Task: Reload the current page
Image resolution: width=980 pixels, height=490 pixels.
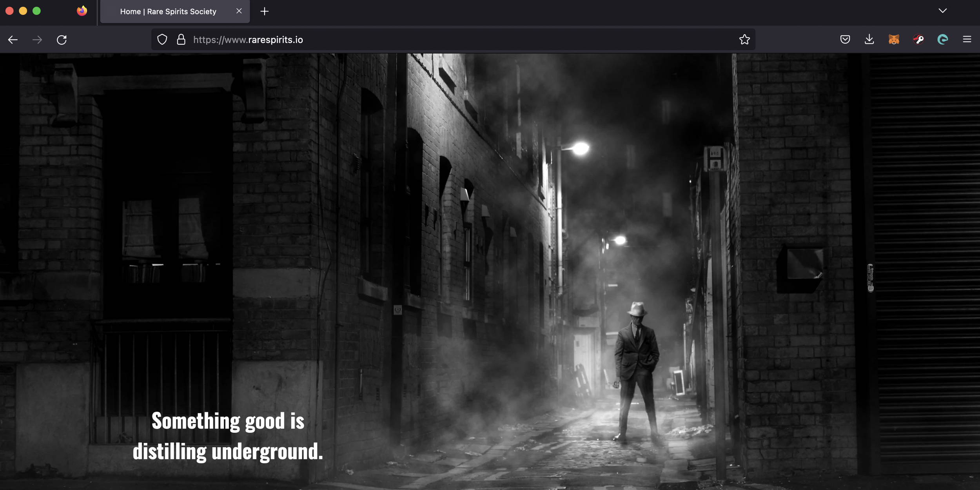Action: click(62, 40)
